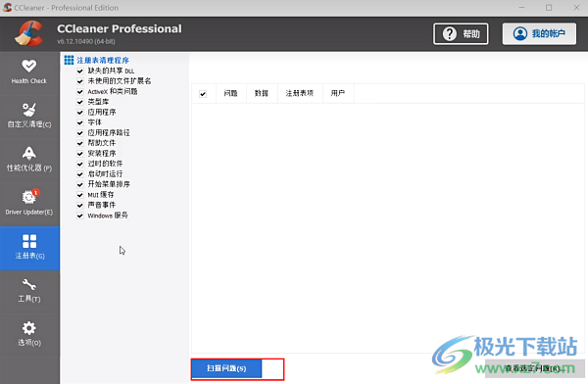
Task: Sort by 数据 column header
Action: 262,93
